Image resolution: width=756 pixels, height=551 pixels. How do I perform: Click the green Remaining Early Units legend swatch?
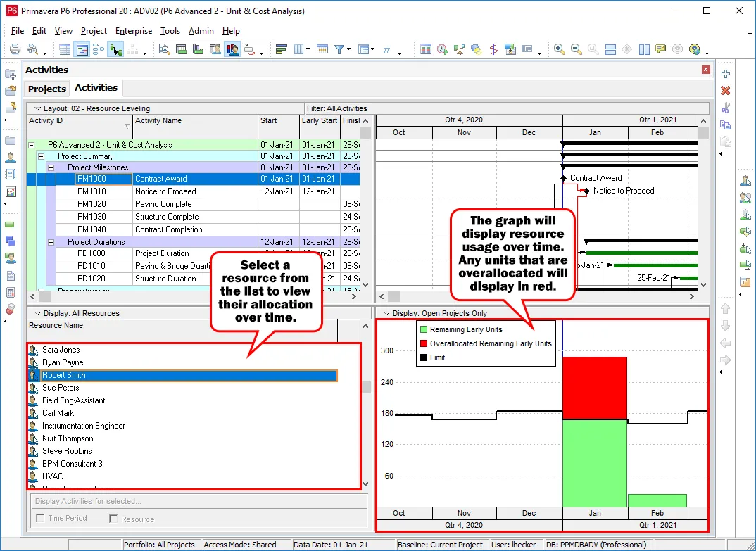[423, 329]
